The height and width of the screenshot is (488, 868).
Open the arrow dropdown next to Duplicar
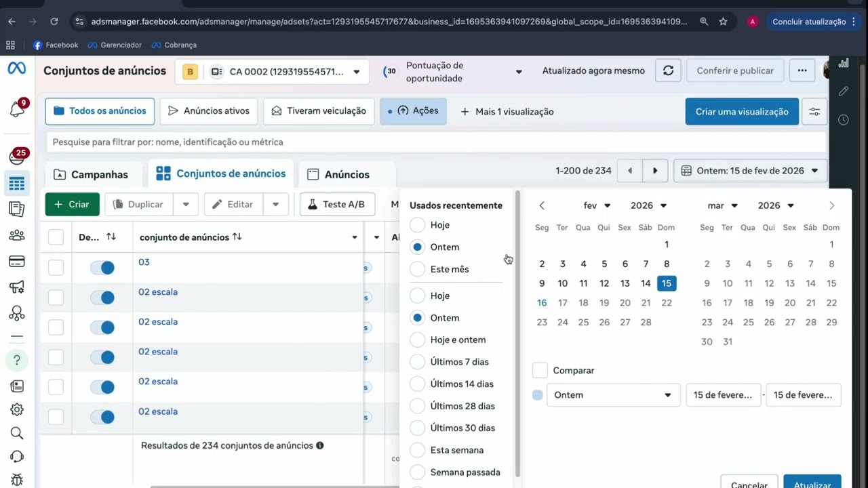click(185, 204)
